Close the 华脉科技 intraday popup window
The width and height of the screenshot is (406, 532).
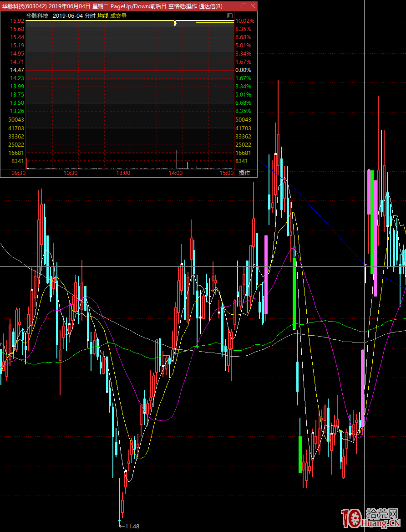tap(253, 6)
